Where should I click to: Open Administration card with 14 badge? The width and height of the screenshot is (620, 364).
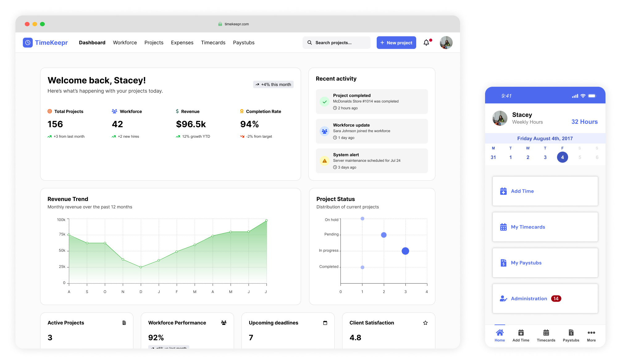point(545,299)
